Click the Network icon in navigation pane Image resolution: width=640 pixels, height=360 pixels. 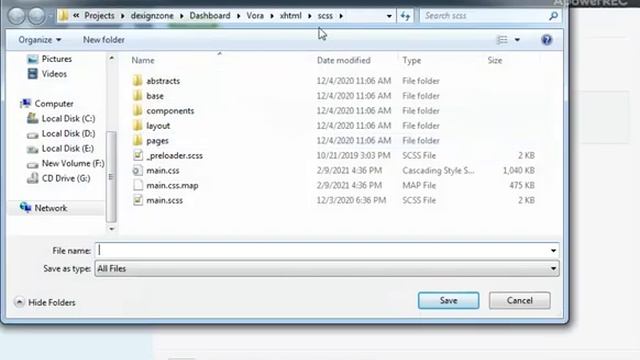[25, 208]
